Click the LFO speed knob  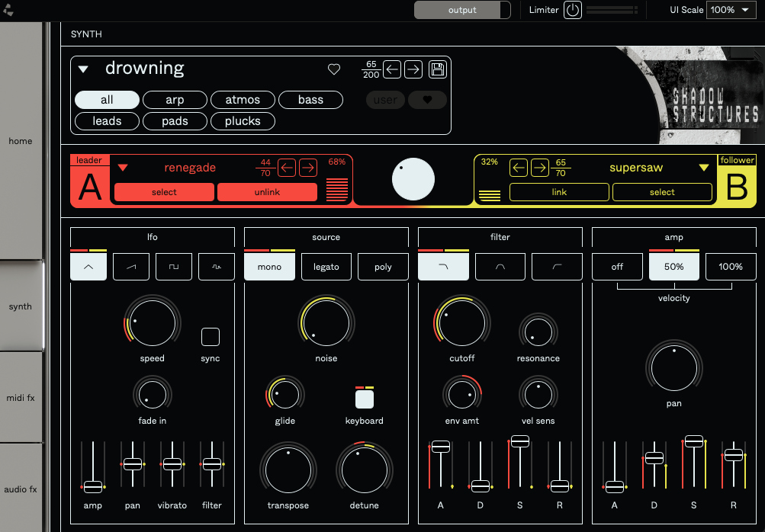tap(153, 323)
